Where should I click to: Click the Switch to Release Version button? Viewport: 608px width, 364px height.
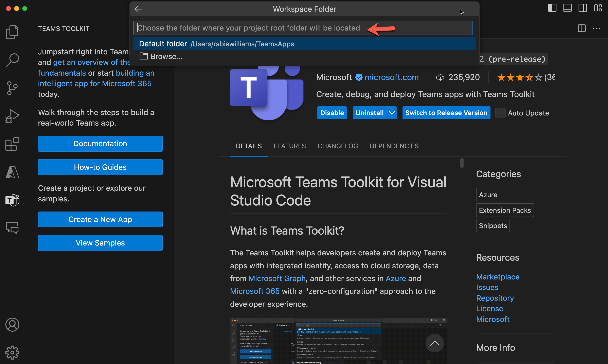(446, 113)
